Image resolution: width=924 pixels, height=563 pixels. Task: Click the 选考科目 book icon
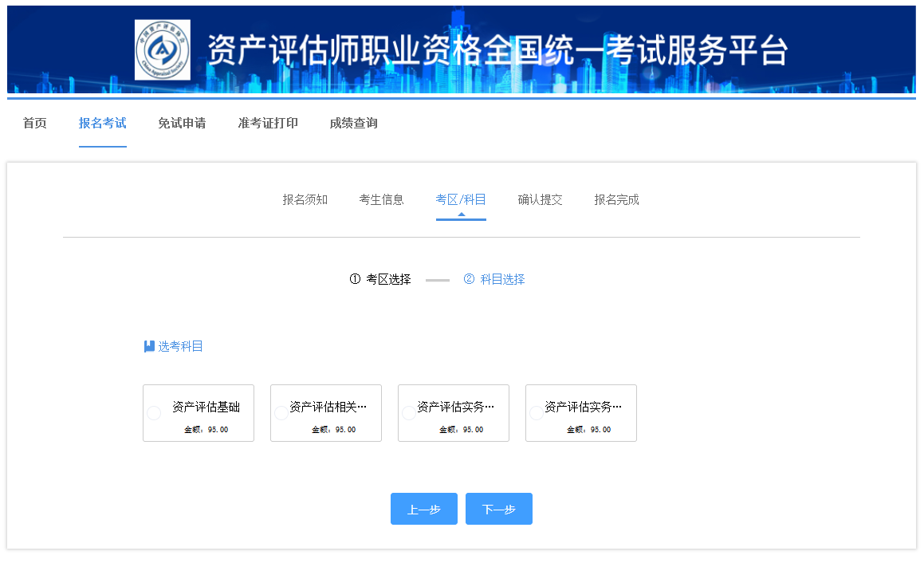click(x=148, y=345)
